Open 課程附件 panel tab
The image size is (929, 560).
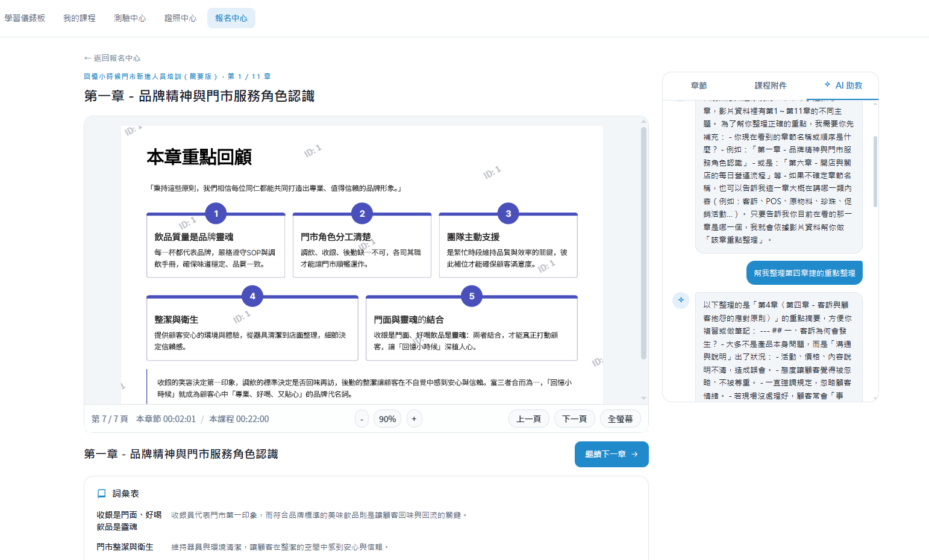click(x=771, y=86)
